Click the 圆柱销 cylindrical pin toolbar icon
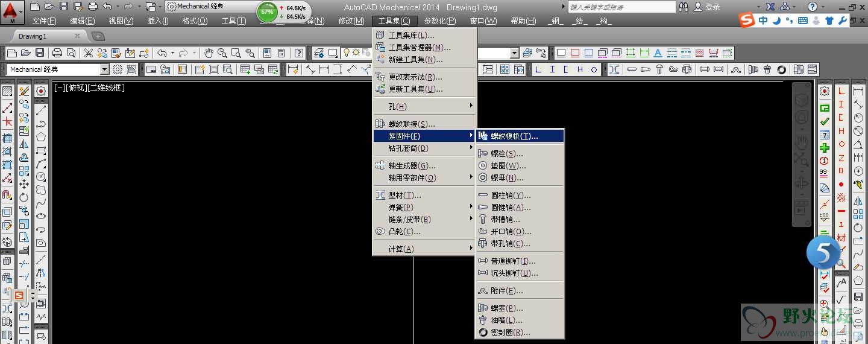The width and height of the screenshot is (868, 344). pyautogui.click(x=632, y=69)
